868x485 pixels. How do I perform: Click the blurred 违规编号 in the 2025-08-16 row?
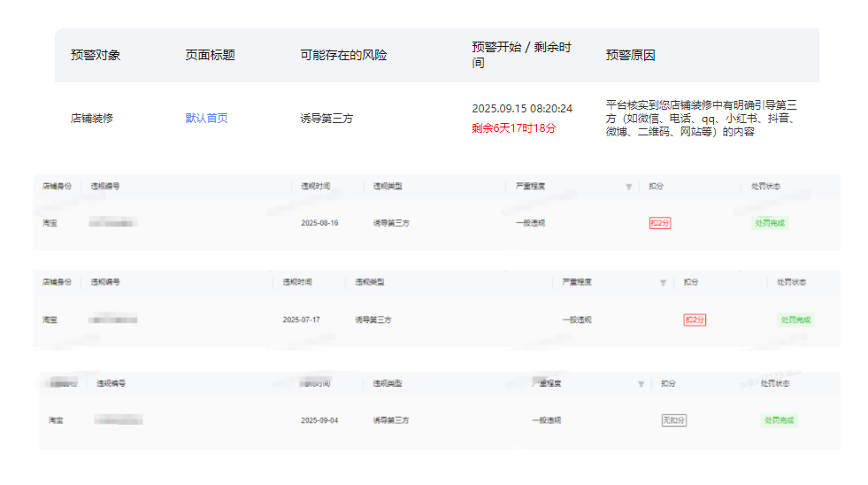tap(113, 223)
